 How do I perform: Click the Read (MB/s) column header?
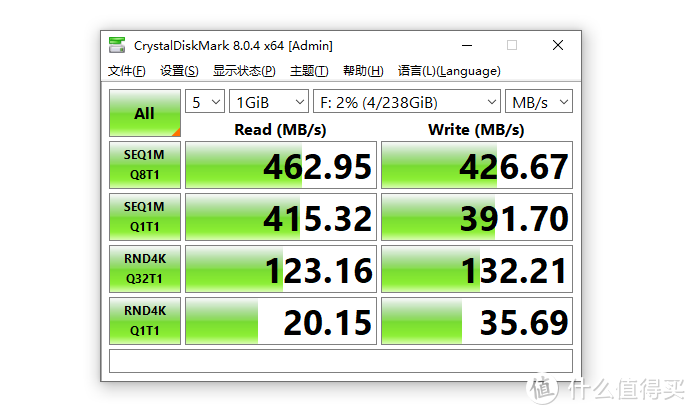tap(280, 130)
